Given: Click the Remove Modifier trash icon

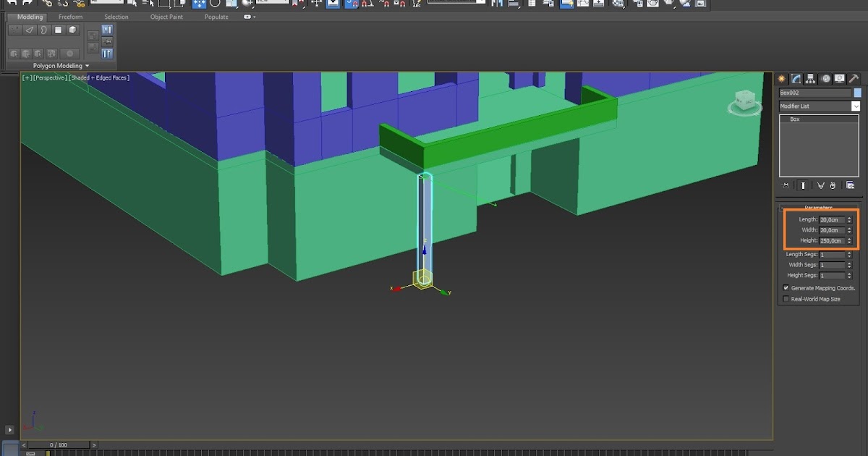Looking at the screenshot, I should 833,185.
